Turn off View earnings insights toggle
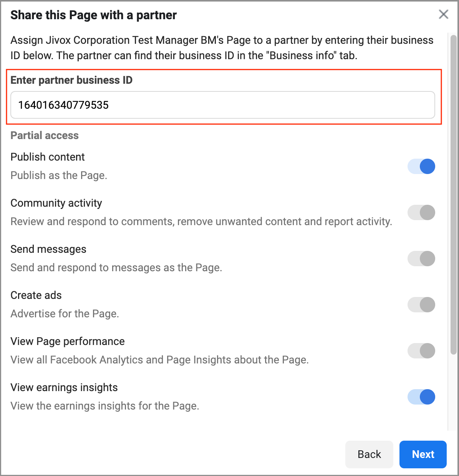This screenshot has height=476, width=459. pyautogui.click(x=421, y=397)
